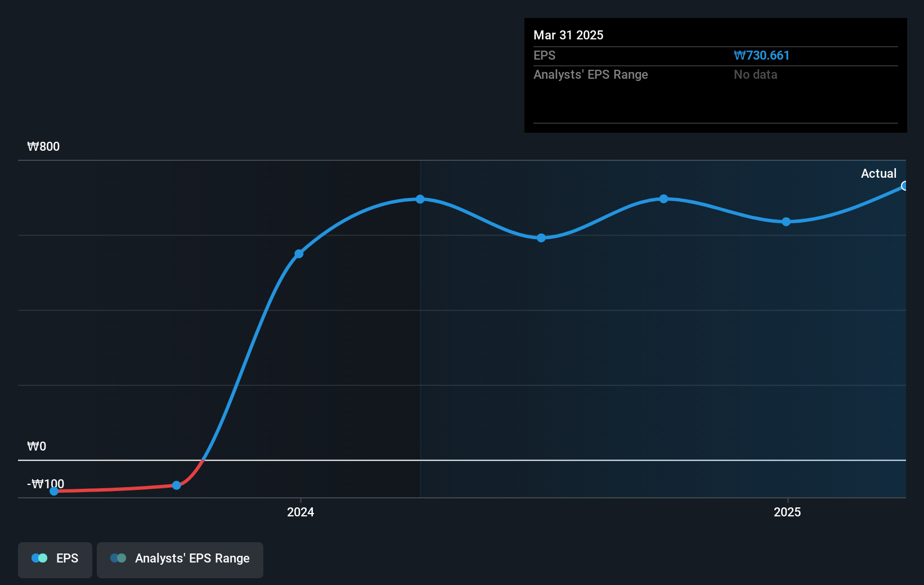Click the EPS data point above the 2024 label
924x585 pixels.
click(x=299, y=254)
